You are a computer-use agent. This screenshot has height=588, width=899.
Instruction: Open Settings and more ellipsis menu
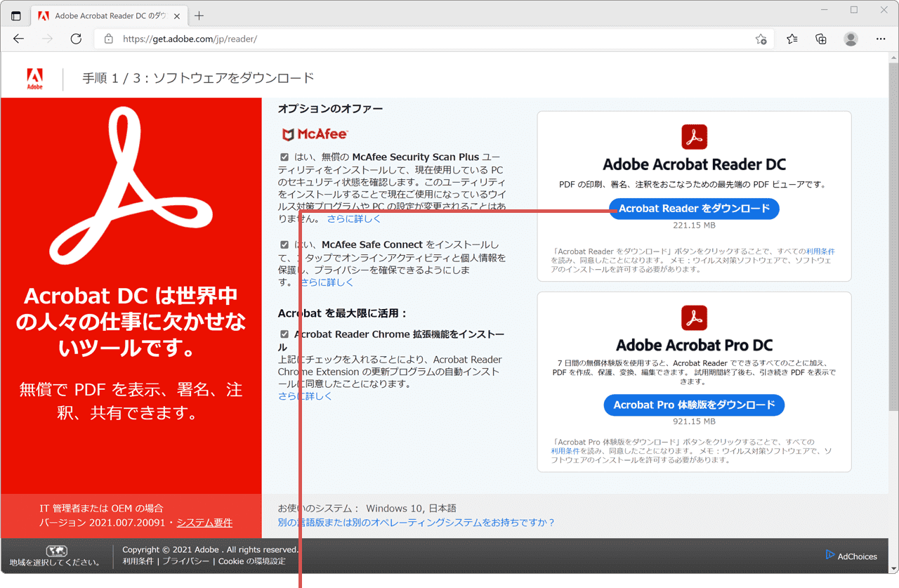pyautogui.click(x=881, y=39)
